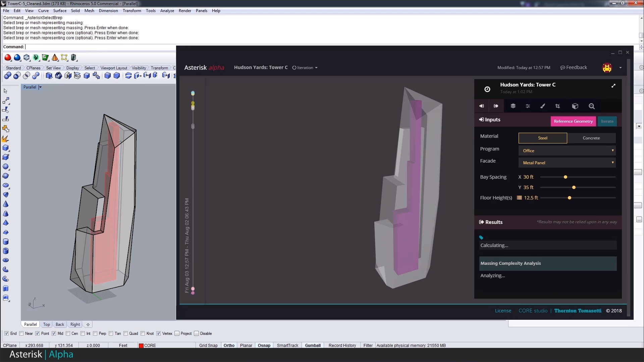644x362 pixels.
Task: Switch to the CPlanes toolbar tab
Action: (x=33, y=68)
